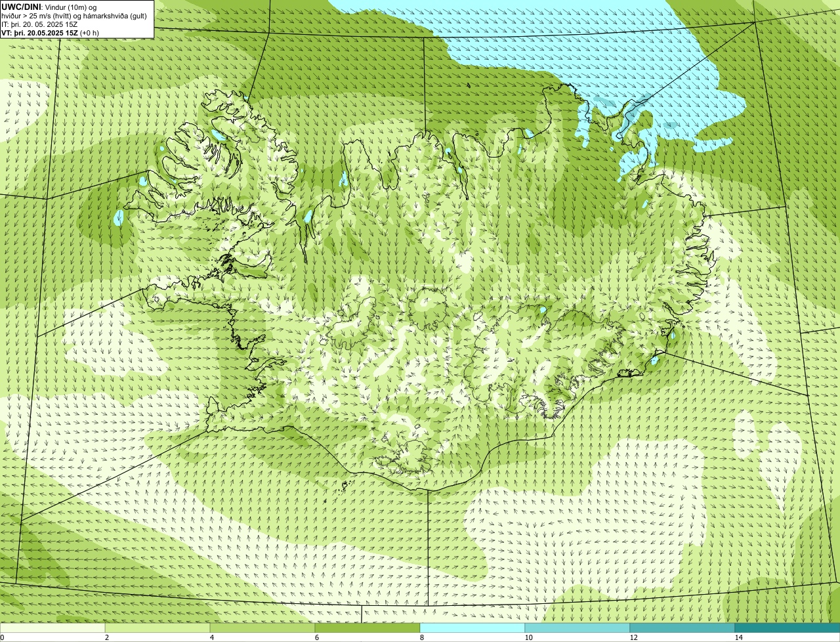
Task: Click the '8' label on the scale
Action: click(x=421, y=637)
